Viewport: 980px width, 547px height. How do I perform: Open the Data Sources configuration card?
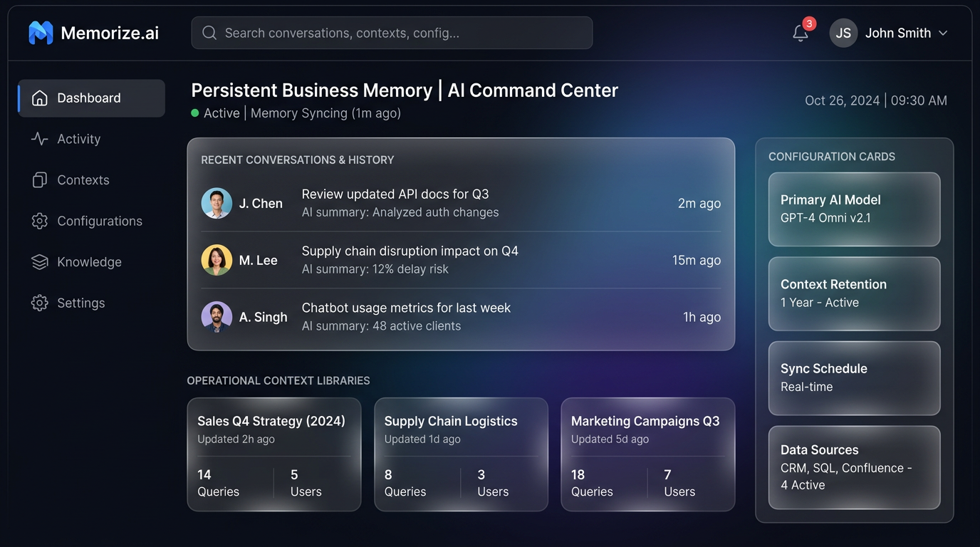point(854,467)
